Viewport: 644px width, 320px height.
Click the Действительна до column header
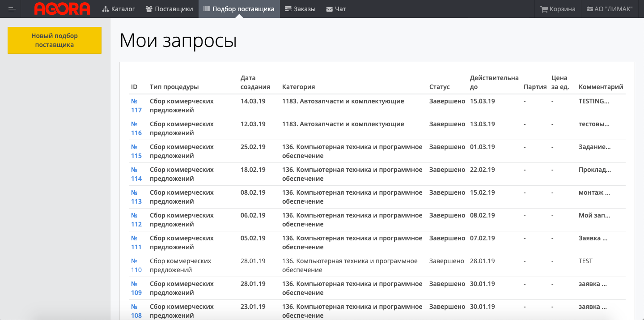[x=494, y=82]
